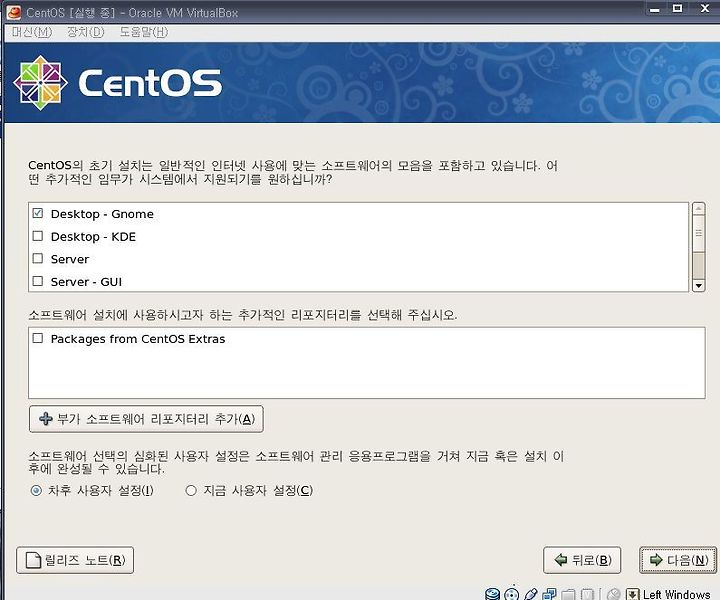The width and height of the screenshot is (720, 600).
Task: Click the shared folders status icon
Action: click(x=568, y=594)
